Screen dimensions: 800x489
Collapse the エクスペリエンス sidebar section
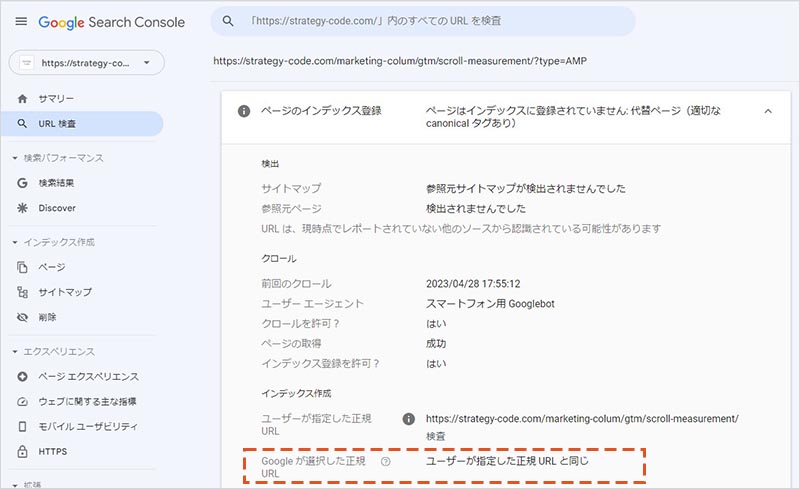coord(14,352)
